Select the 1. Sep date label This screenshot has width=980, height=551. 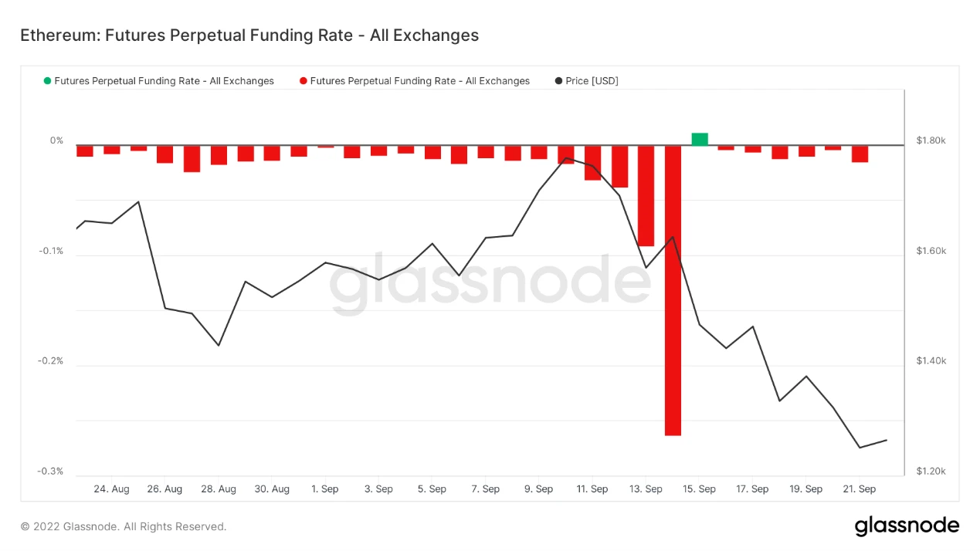tap(324, 489)
